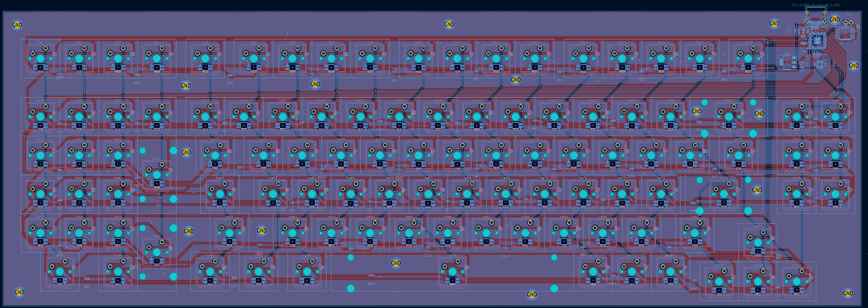This screenshot has width=868, height=308.
Task: Select the SW5 switch footprint
Action: tap(205, 59)
